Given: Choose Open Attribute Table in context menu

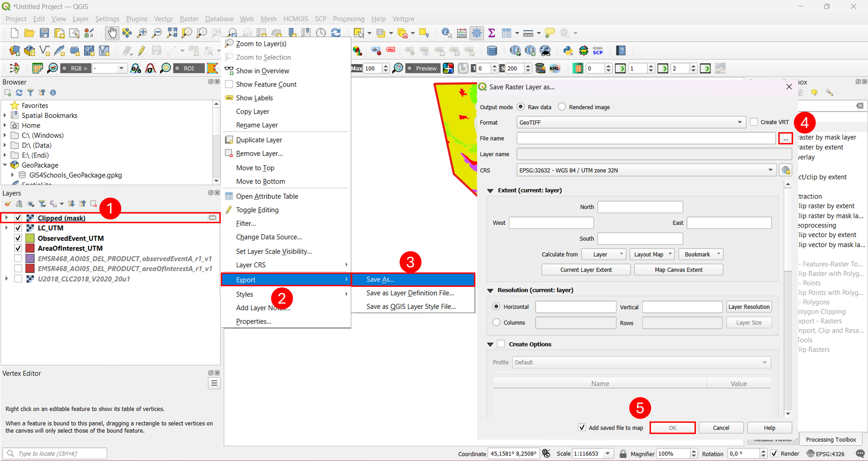Looking at the screenshot, I should coord(286,196).
